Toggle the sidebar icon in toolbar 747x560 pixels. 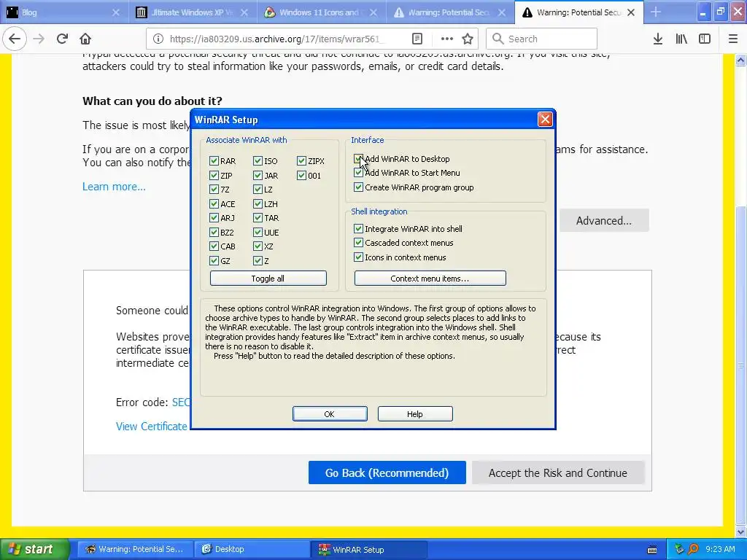pyautogui.click(x=705, y=39)
